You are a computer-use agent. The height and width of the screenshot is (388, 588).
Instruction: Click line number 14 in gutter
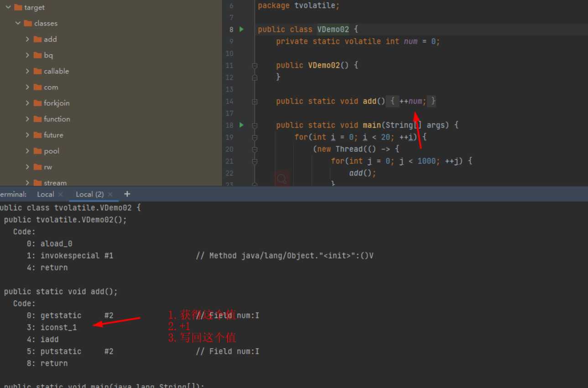click(229, 101)
